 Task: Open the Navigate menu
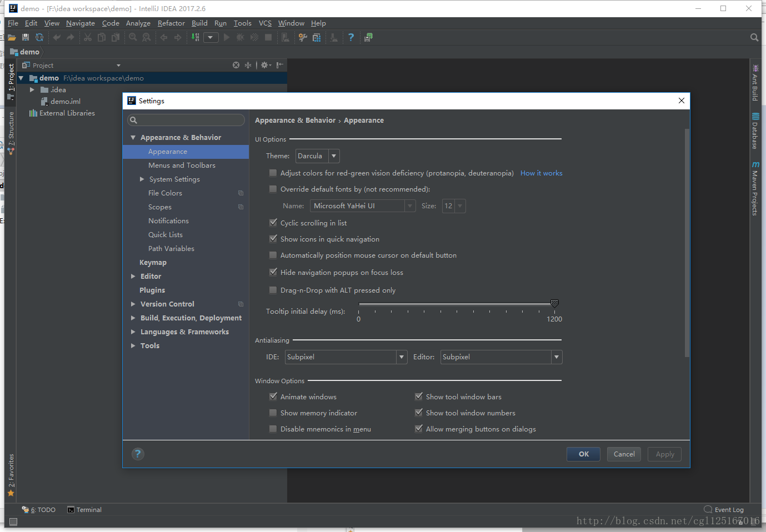[81, 23]
